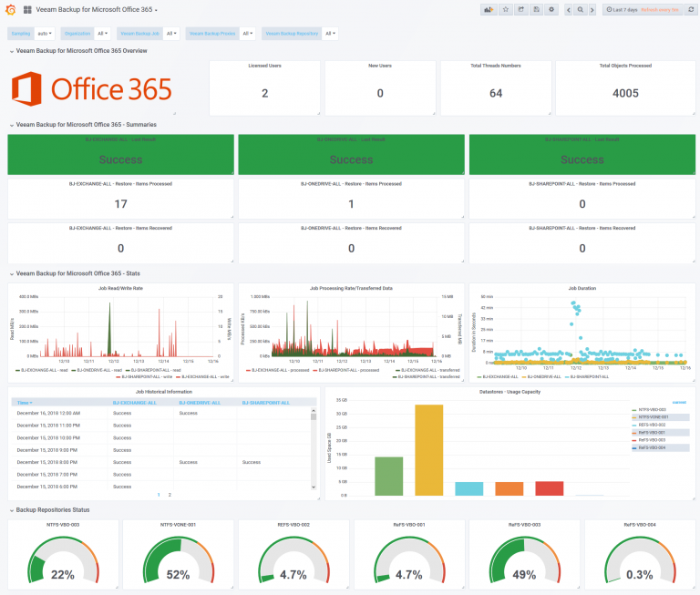The width and height of the screenshot is (700, 595).
Task: Toggle NTFS-VONE-001 series in the legend
Action: (x=653, y=417)
